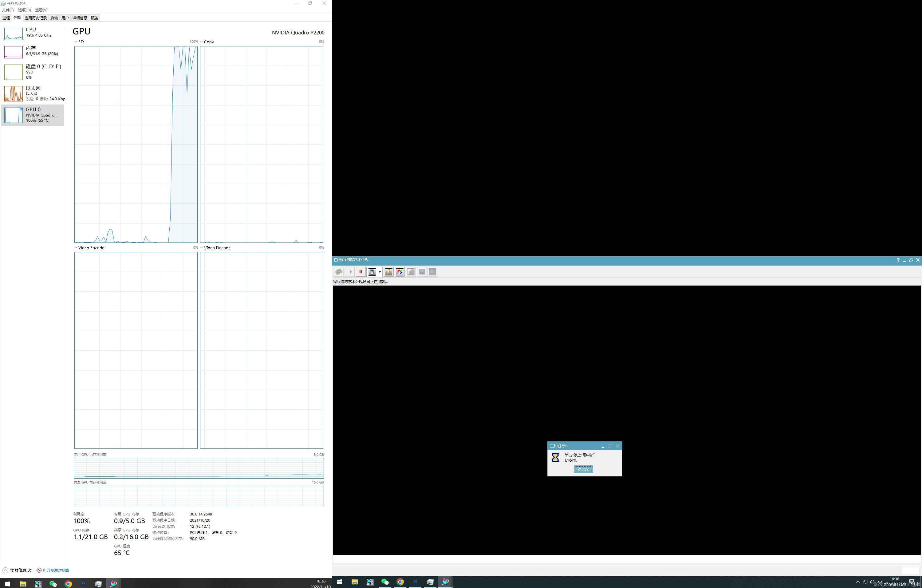Click the Task Manager title bar icon

[x=3, y=3]
